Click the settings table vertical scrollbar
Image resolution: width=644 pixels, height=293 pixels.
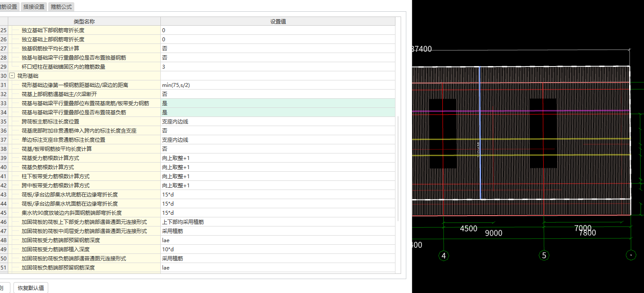pos(398,168)
